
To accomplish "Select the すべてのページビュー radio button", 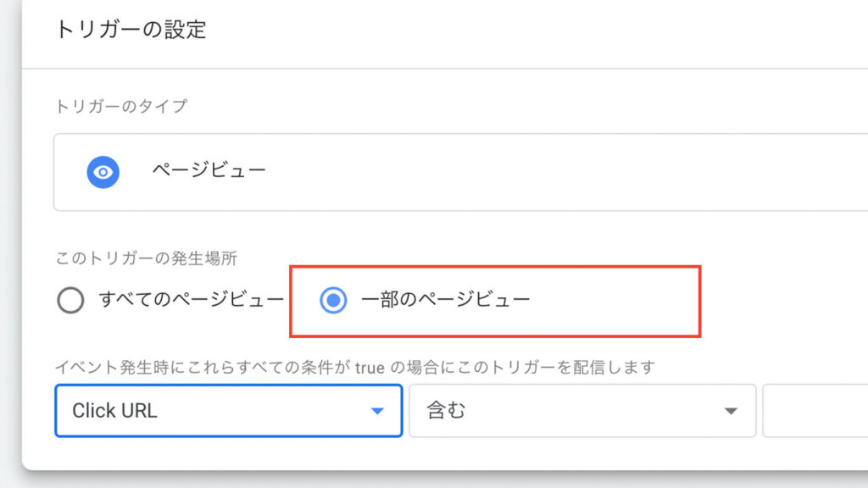I will [70, 301].
